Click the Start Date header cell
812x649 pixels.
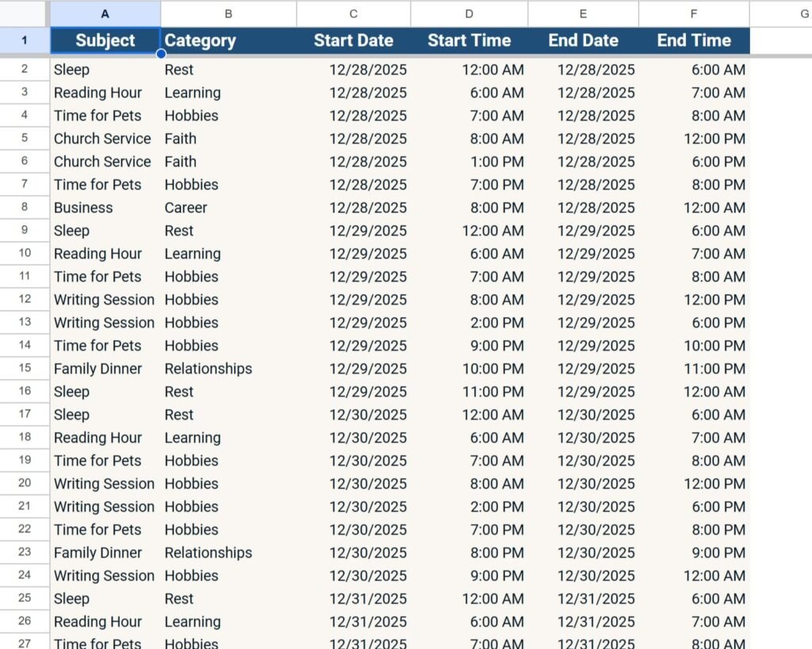coord(353,40)
